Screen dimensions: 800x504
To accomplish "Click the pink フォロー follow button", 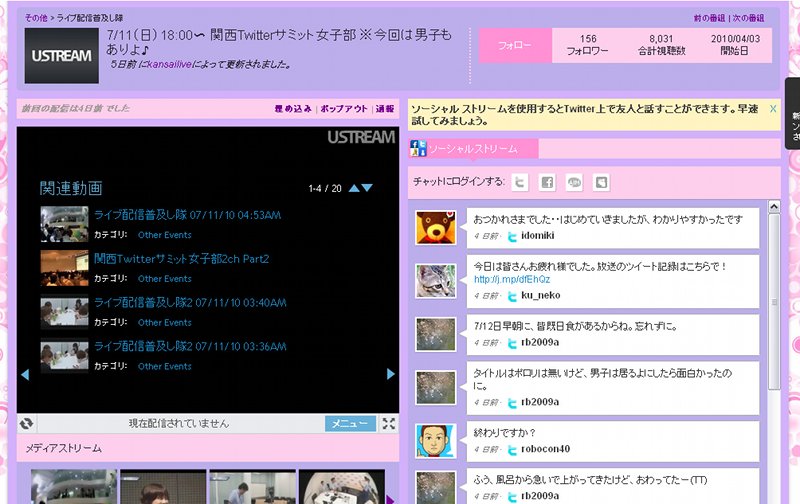I will point(515,46).
